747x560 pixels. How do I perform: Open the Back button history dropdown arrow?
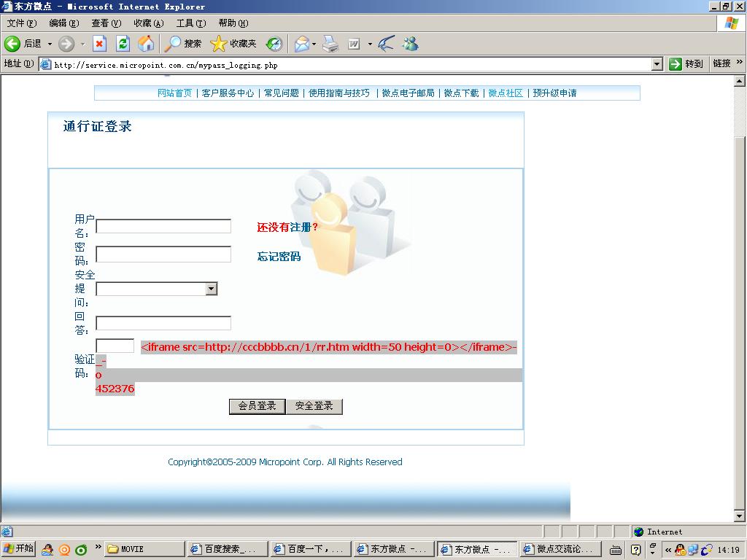(x=50, y=44)
